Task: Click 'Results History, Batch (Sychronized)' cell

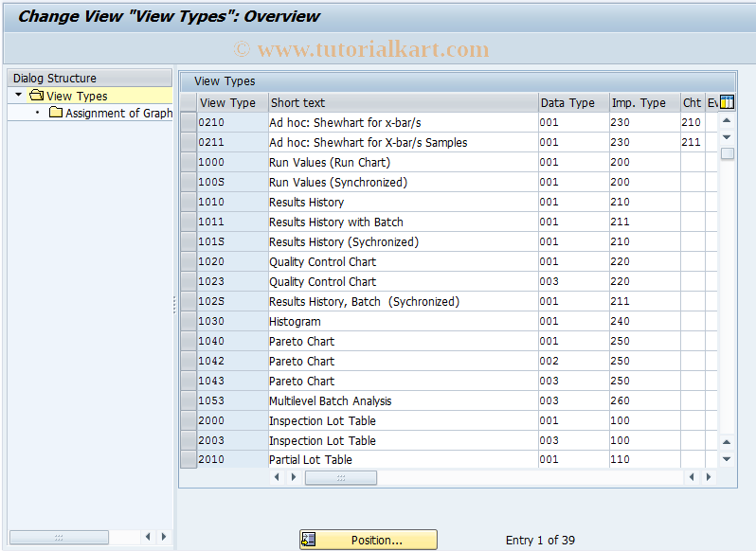Action: click(403, 301)
